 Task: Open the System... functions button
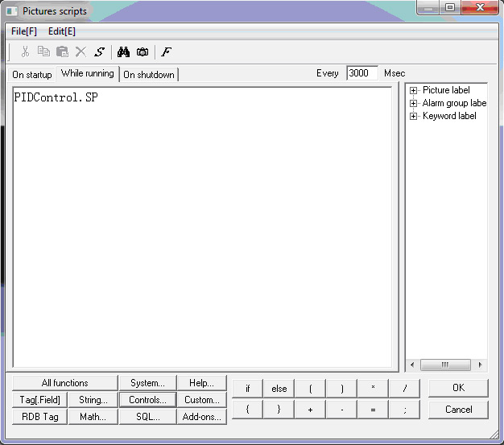click(147, 383)
